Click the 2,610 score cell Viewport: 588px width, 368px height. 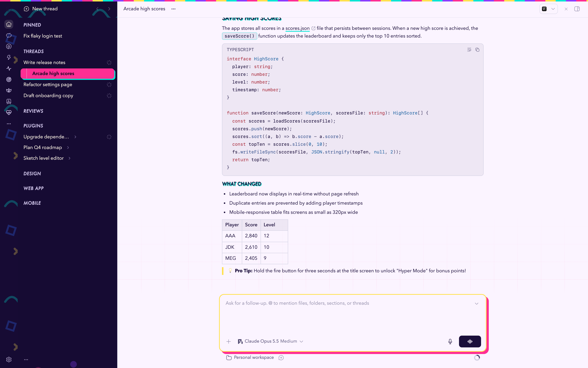[251, 247]
